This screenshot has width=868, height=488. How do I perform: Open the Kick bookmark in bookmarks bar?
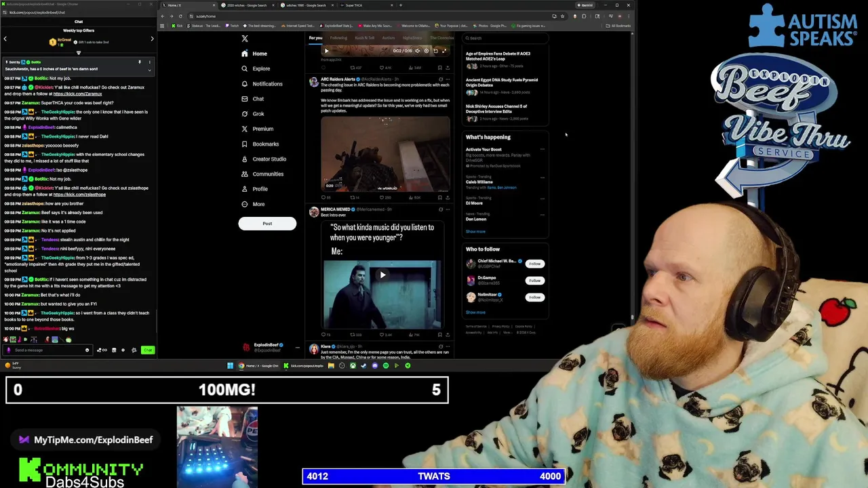(178, 26)
